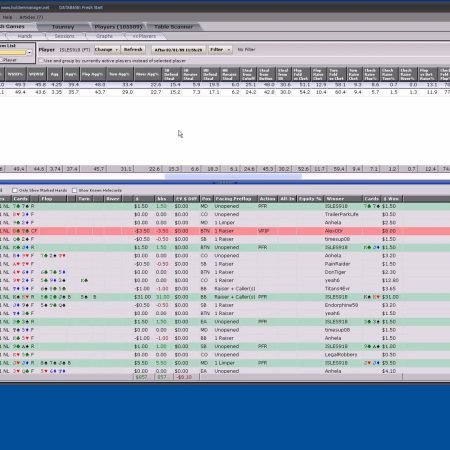Toggle Show Known Holecards checkbox

[x=74, y=190]
